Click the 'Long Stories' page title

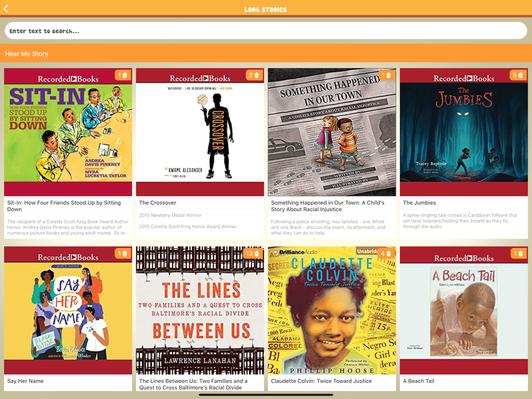[265, 10]
